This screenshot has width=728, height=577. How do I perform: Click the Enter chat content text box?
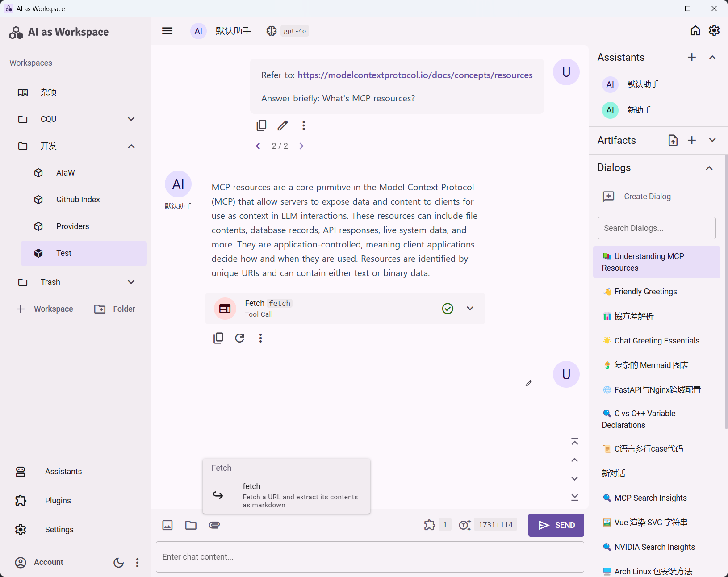point(370,557)
